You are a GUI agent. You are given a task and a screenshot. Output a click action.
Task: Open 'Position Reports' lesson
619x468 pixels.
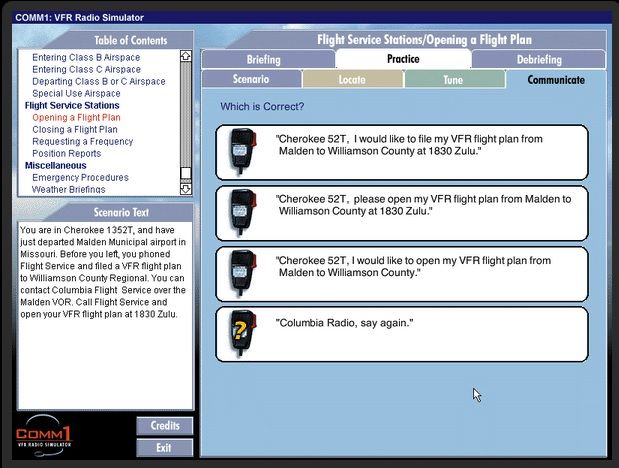point(66,154)
